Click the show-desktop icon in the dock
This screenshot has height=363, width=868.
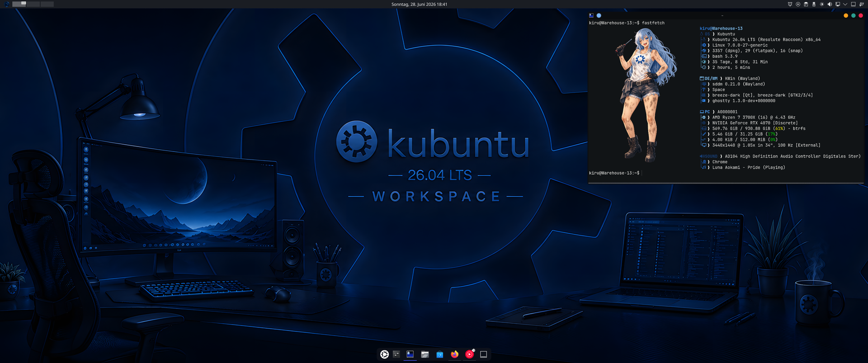pyautogui.click(x=483, y=354)
